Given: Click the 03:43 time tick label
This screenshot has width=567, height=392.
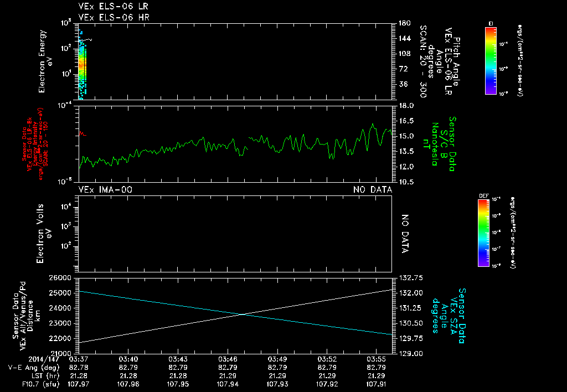Looking at the screenshot, I should point(178,359).
